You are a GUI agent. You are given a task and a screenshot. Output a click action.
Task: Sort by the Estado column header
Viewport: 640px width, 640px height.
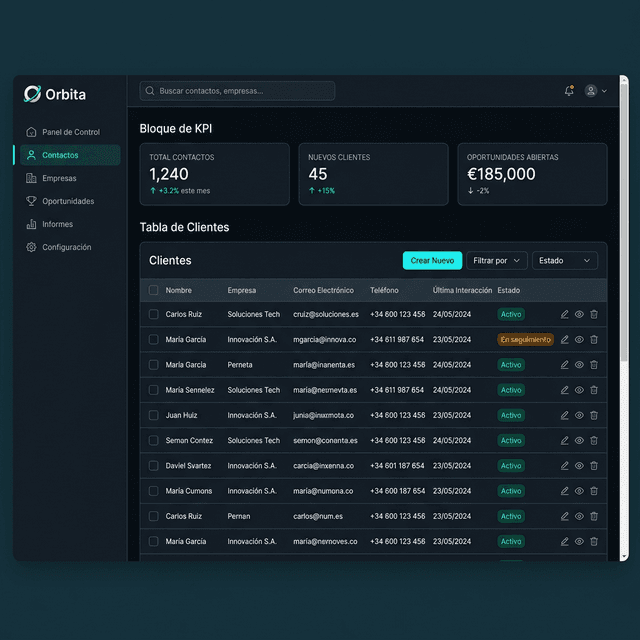pyautogui.click(x=509, y=290)
